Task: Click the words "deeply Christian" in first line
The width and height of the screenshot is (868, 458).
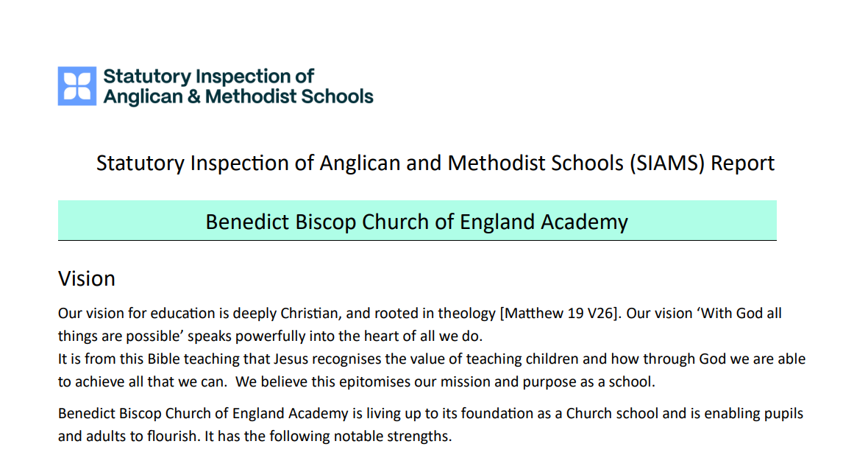Action: coord(285,314)
